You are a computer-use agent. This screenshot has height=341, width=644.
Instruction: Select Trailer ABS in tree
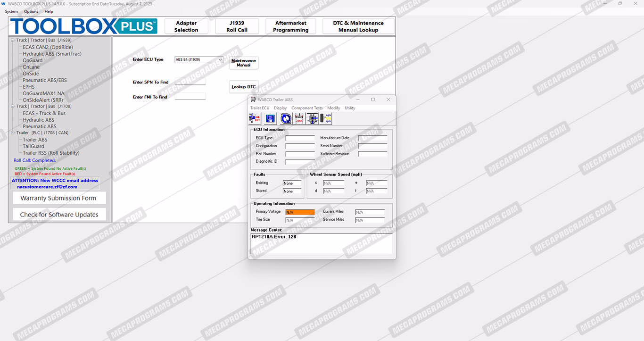pyautogui.click(x=35, y=140)
